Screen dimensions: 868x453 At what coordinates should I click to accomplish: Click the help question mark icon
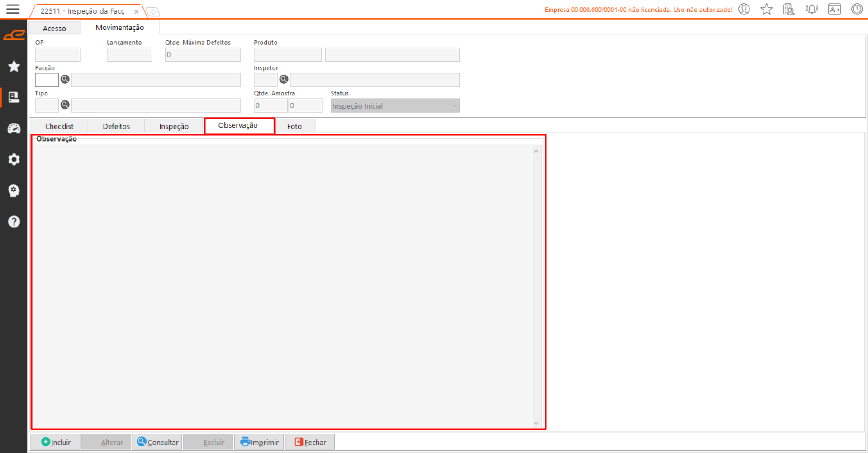pyautogui.click(x=14, y=222)
